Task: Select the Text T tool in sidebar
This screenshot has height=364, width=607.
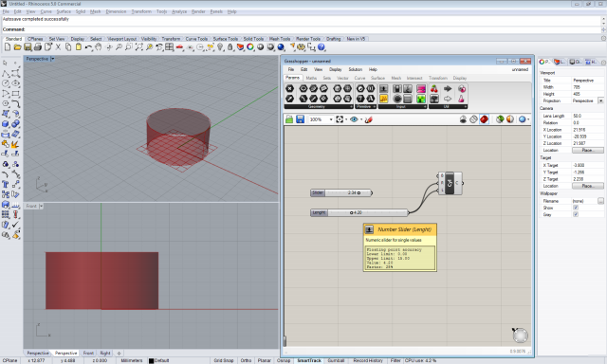Action: [6, 184]
